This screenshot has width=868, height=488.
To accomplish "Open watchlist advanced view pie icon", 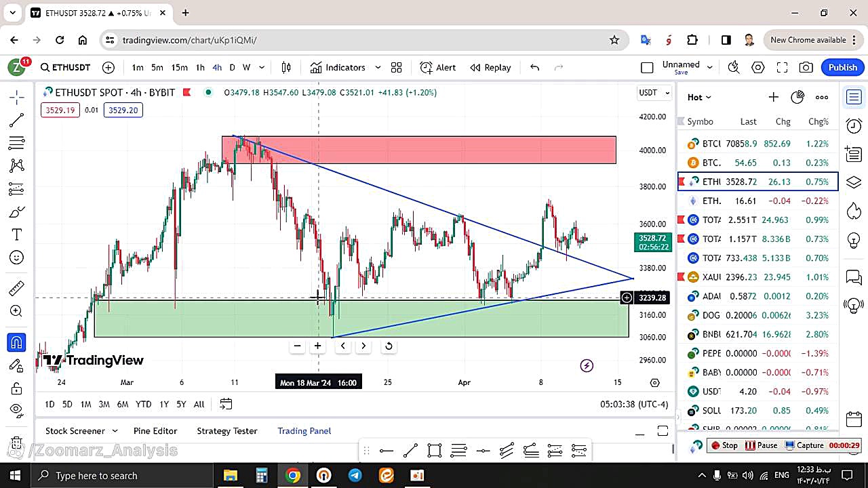I will (797, 97).
